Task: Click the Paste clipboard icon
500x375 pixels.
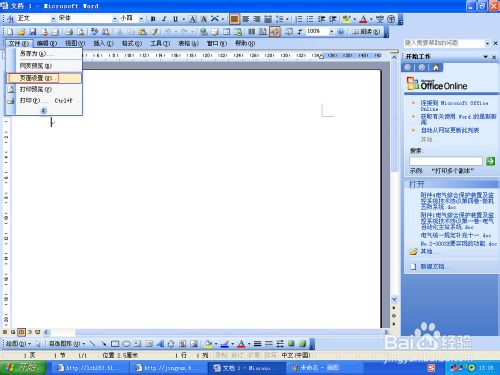Action: tap(142, 32)
